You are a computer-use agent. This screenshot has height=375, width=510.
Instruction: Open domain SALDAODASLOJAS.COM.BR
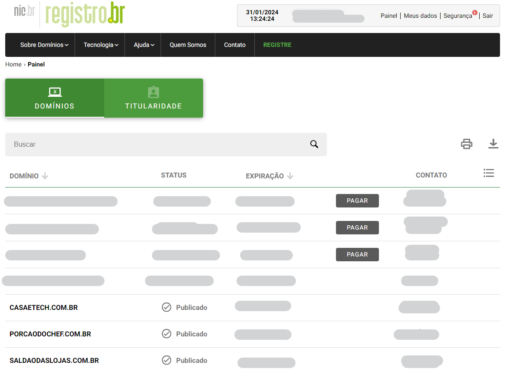pyautogui.click(x=54, y=360)
